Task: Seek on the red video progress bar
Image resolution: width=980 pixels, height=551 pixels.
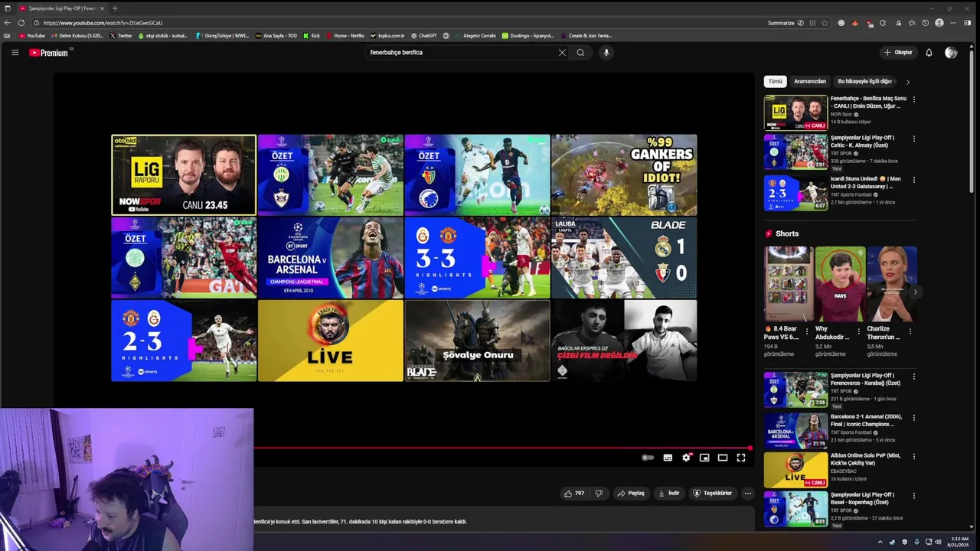Action: (x=501, y=448)
